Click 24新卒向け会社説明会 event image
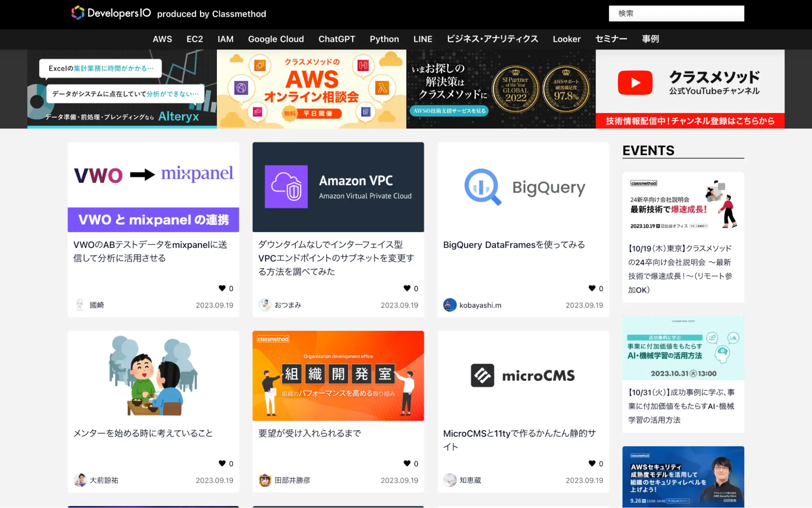This screenshot has width=812, height=508. click(683, 204)
